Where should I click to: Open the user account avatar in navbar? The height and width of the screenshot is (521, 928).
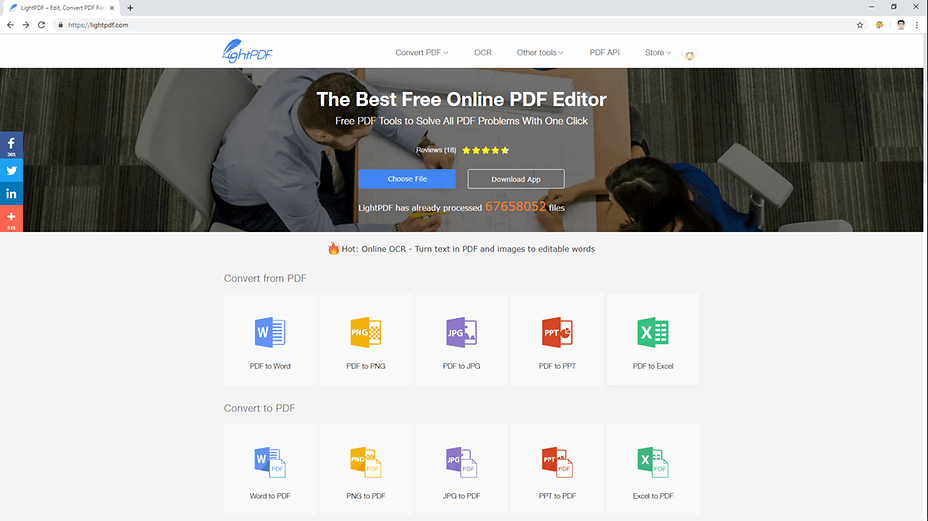click(689, 54)
